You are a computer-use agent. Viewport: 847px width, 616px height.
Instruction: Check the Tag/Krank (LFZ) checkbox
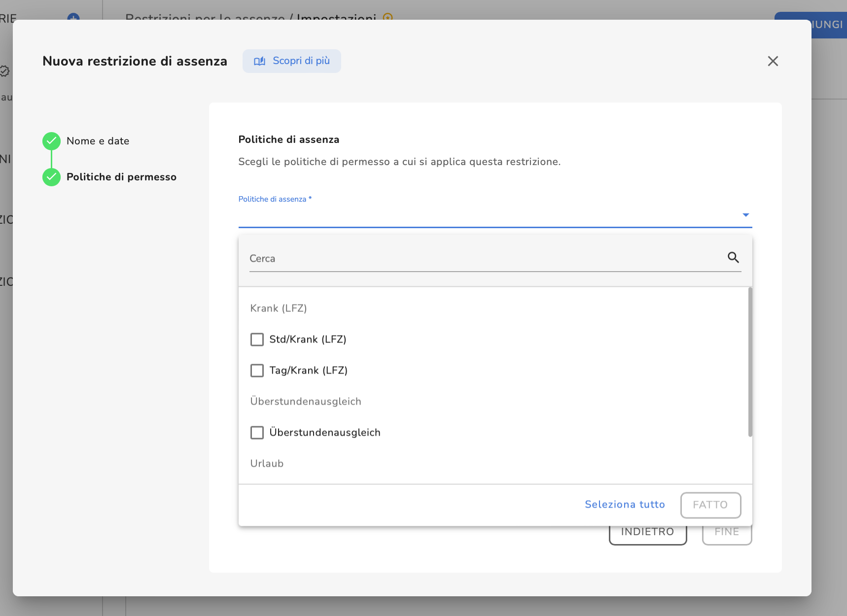click(257, 371)
